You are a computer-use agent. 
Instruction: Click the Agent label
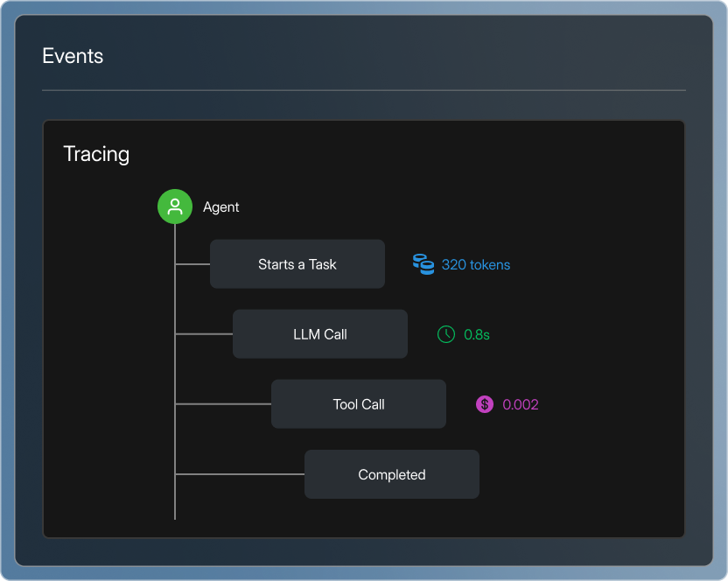pyautogui.click(x=221, y=207)
